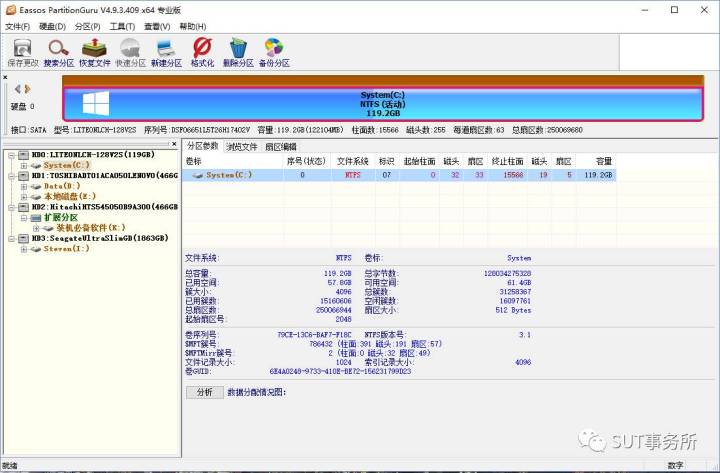Expand the Steven(I:) tree node
The image size is (720, 473).
[24, 249]
